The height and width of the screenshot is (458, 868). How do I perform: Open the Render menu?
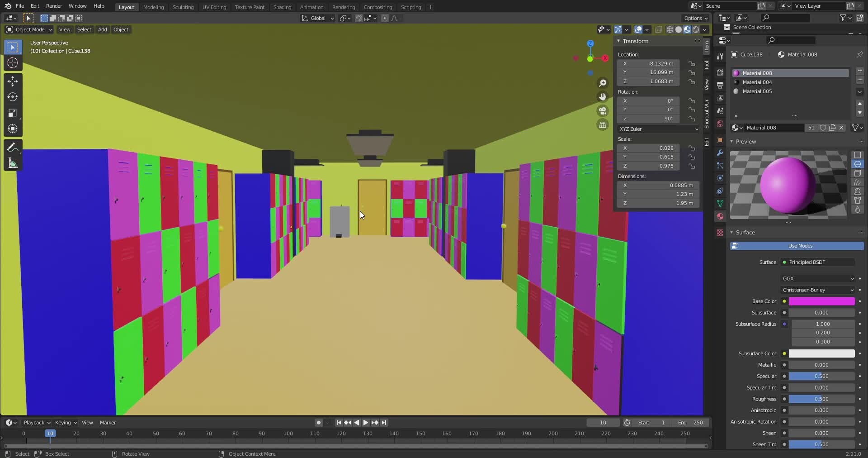pyautogui.click(x=54, y=6)
